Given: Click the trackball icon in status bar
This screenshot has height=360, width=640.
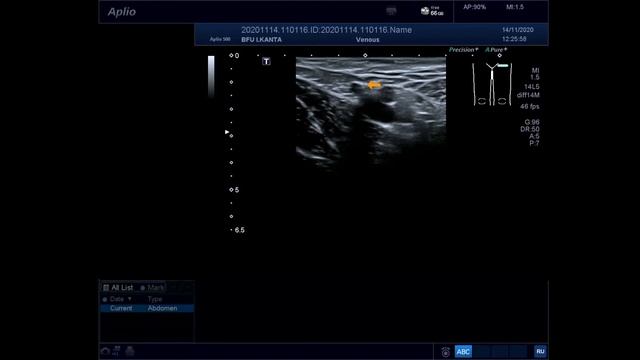Looking at the screenshot, I should point(445,351).
